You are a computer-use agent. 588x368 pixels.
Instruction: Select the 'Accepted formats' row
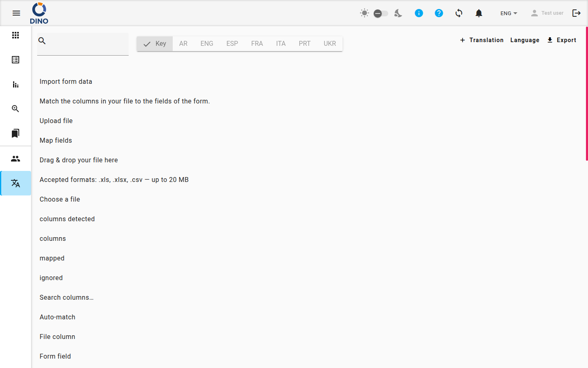click(310, 180)
